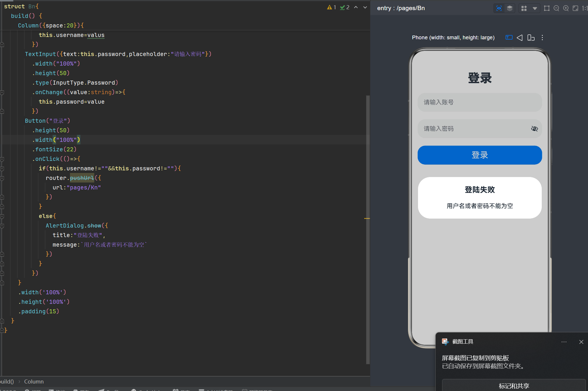588x391 pixels.
Task: Click the entry : /pages/Bn previewer title
Action: 401,8
